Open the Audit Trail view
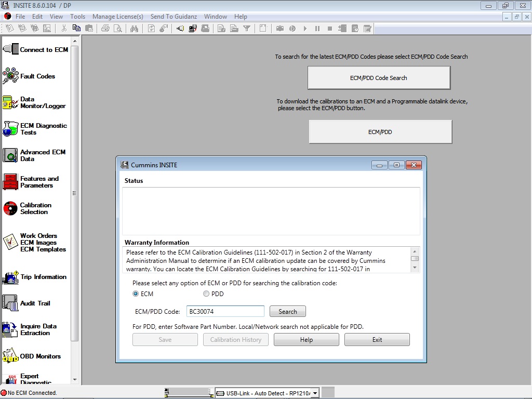The width and height of the screenshot is (532, 399). (x=36, y=303)
